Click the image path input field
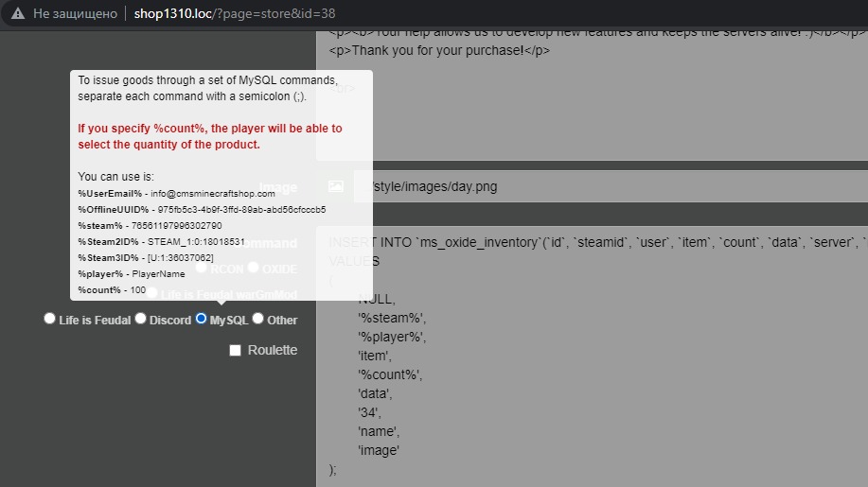Image resolution: width=868 pixels, height=487 pixels. click(x=606, y=187)
